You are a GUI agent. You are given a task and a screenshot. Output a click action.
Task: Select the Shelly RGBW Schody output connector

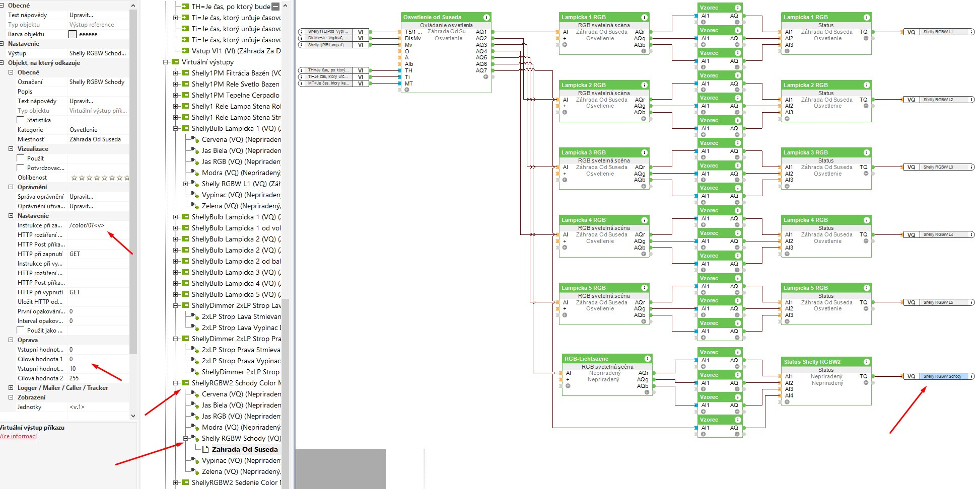[942, 376]
